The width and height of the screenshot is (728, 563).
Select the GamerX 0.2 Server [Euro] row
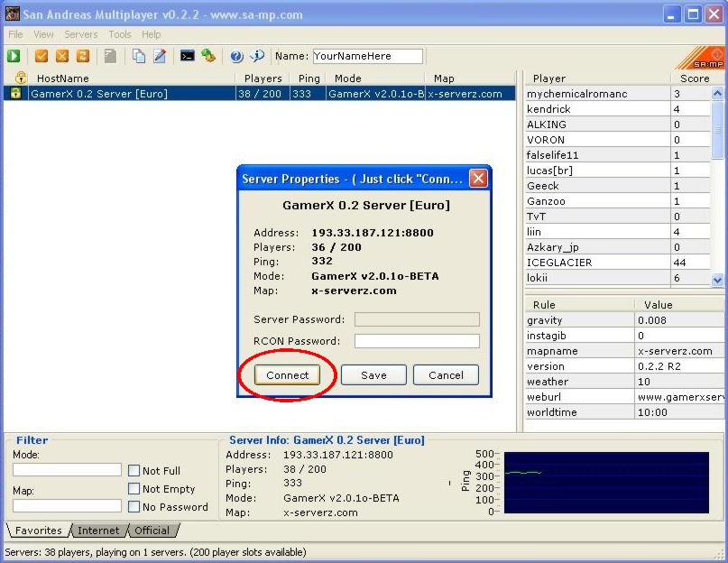pos(260,93)
